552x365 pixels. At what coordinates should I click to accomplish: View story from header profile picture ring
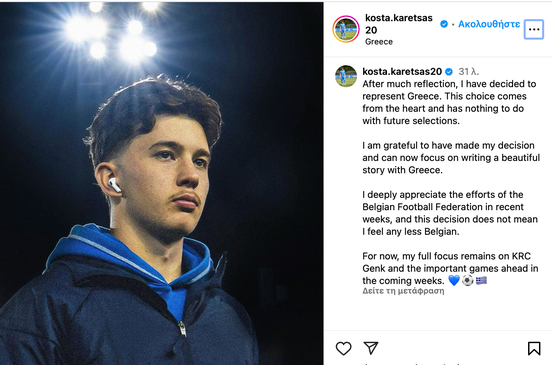tap(346, 29)
